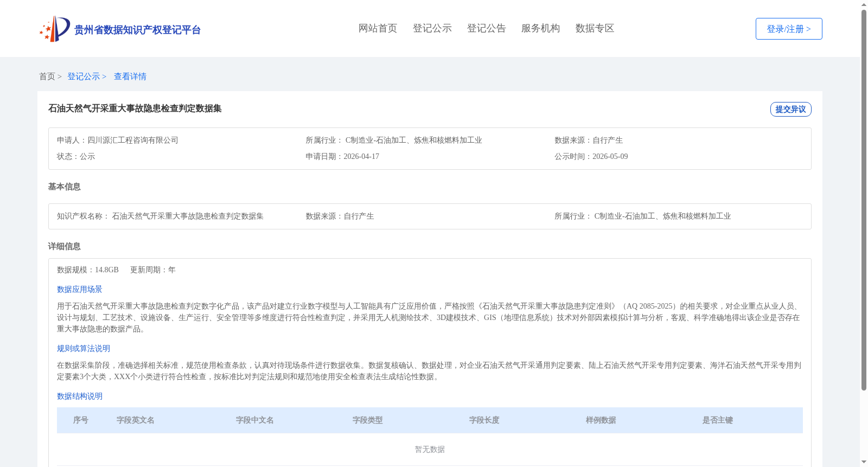Click 详细信息 section heading

tap(64, 246)
